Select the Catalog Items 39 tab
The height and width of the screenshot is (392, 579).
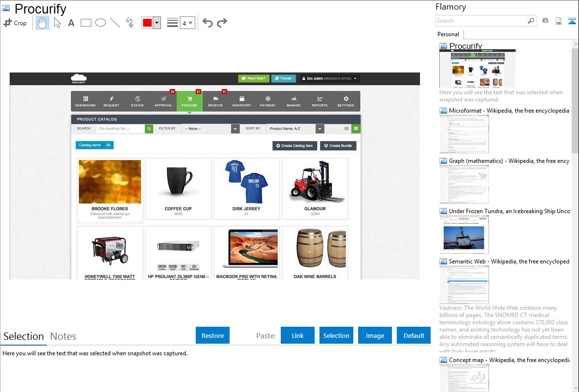pyautogui.click(x=95, y=145)
